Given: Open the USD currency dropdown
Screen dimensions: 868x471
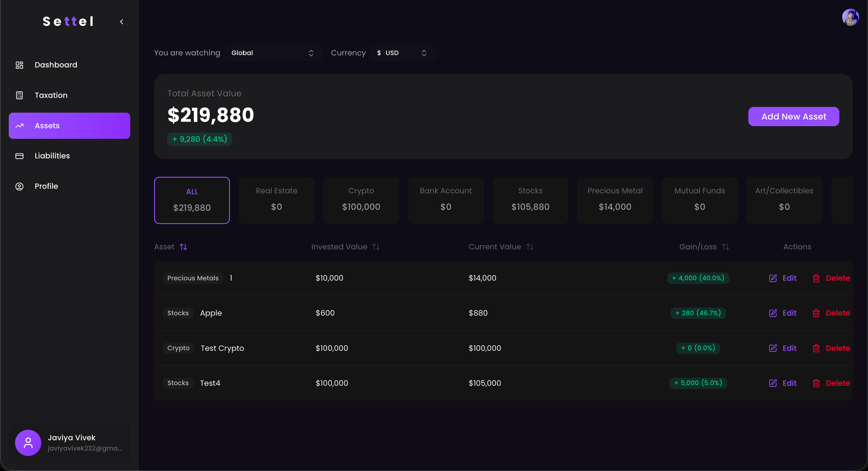Looking at the screenshot, I should click(402, 53).
